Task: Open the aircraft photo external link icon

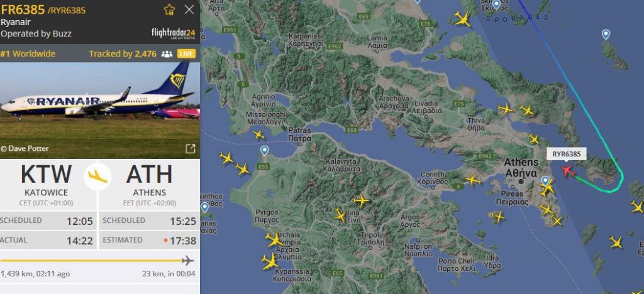Action: coord(190,148)
